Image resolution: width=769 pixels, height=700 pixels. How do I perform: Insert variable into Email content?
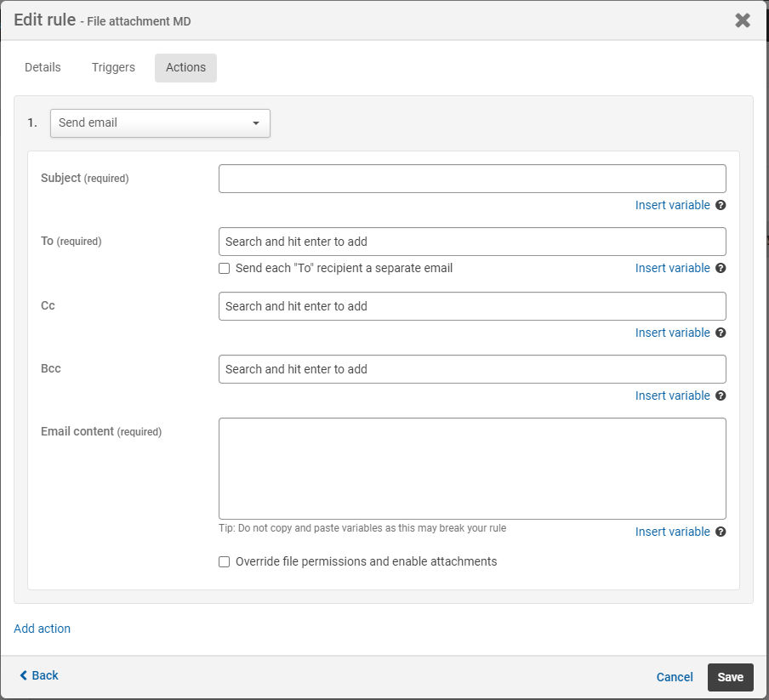click(672, 532)
